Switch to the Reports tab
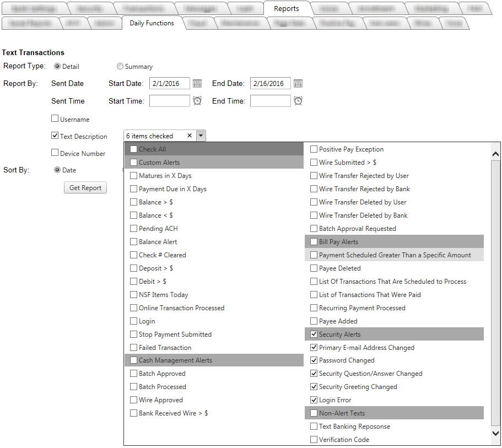Screen dimensions: 502x448 [x=286, y=8]
